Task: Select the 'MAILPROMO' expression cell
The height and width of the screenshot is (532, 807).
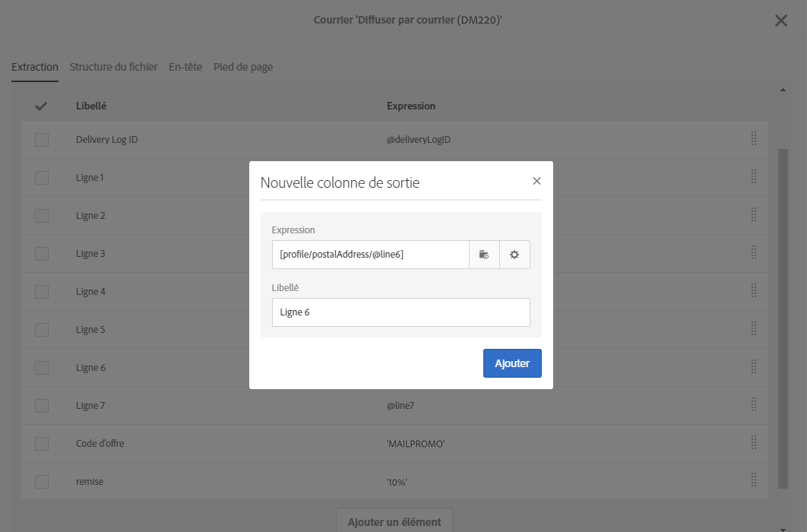Action: click(416, 444)
